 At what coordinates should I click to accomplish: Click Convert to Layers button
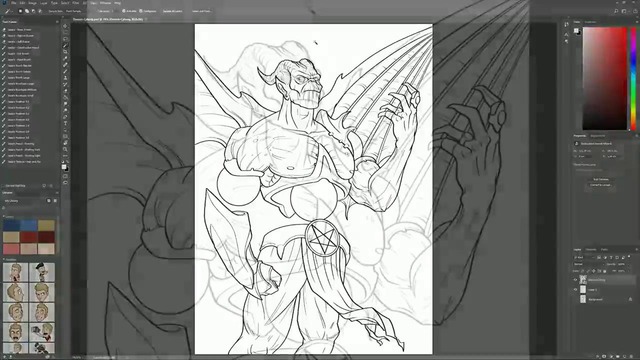601,185
